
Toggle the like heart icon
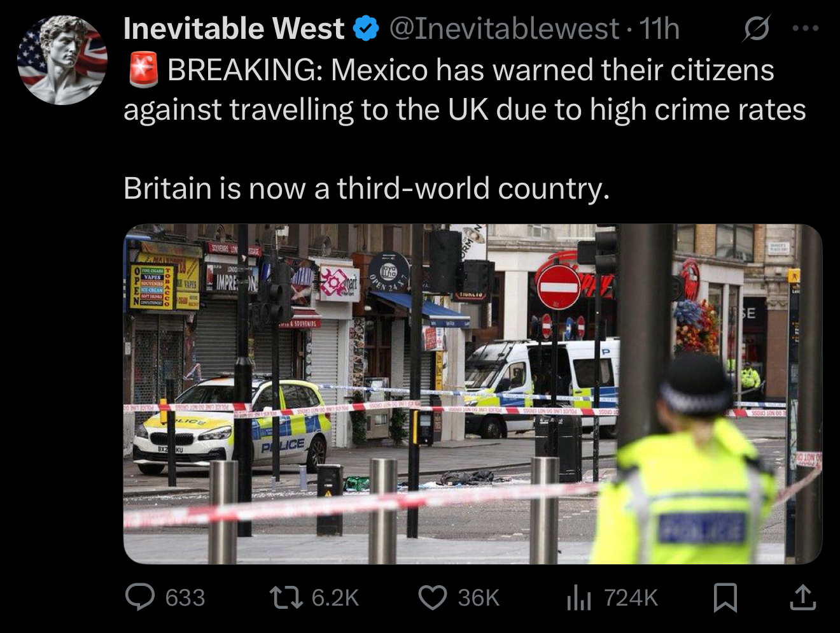point(433,597)
